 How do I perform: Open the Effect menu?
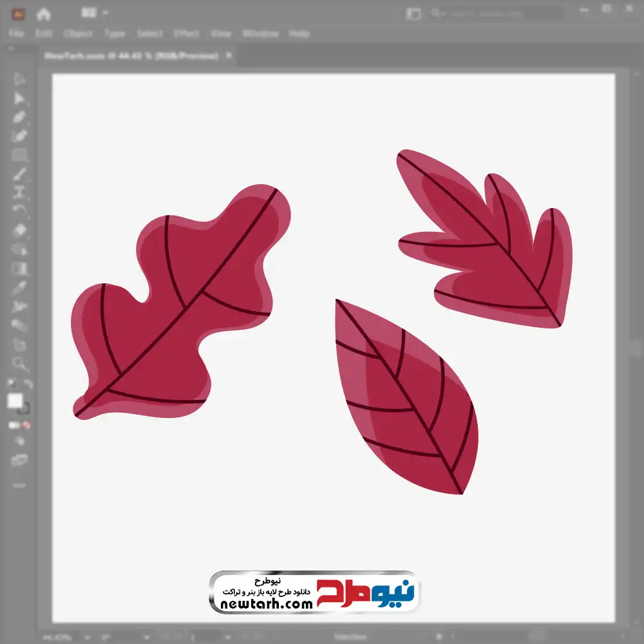pyautogui.click(x=187, y=33)
